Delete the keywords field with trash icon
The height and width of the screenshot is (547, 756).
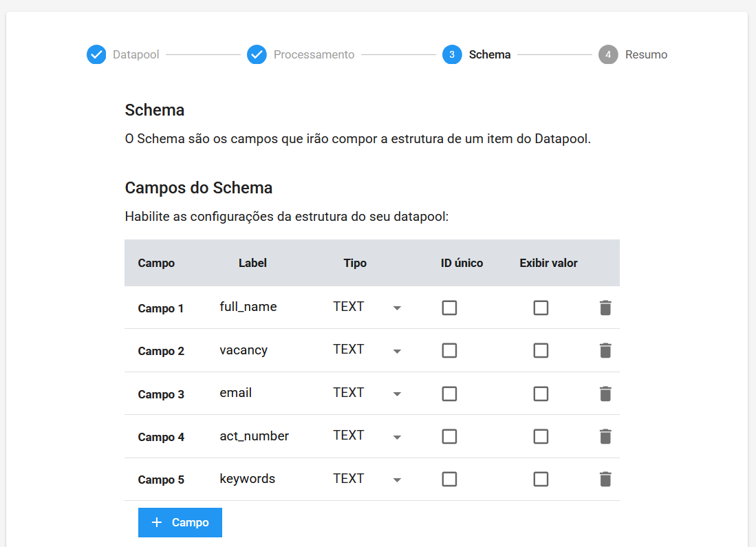click(605, 479)
